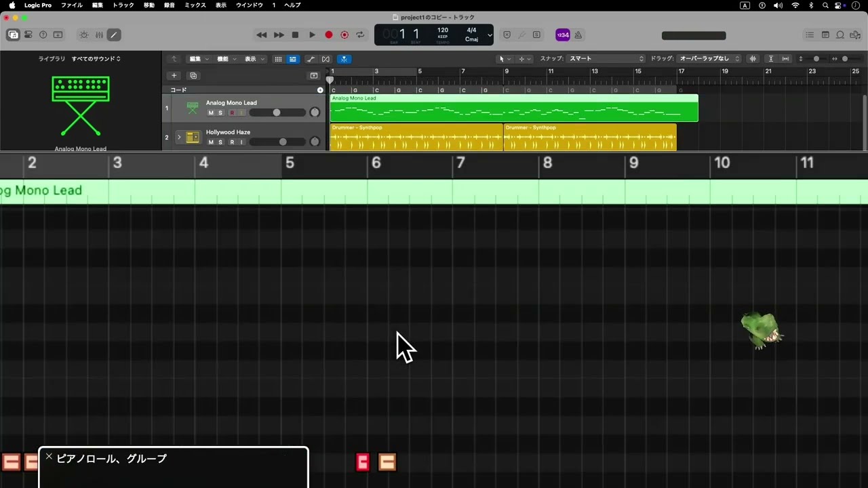Screen dimensions: 868x488
Task: Open the media Browsers
Action: click(x=855, y=35)
